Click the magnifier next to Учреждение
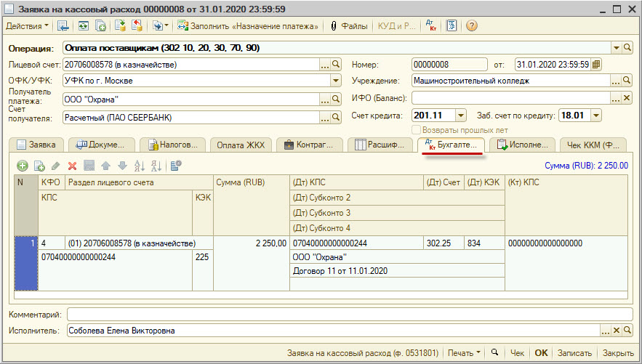The height and width of the screenshot is (364, 642). (627, 81)
